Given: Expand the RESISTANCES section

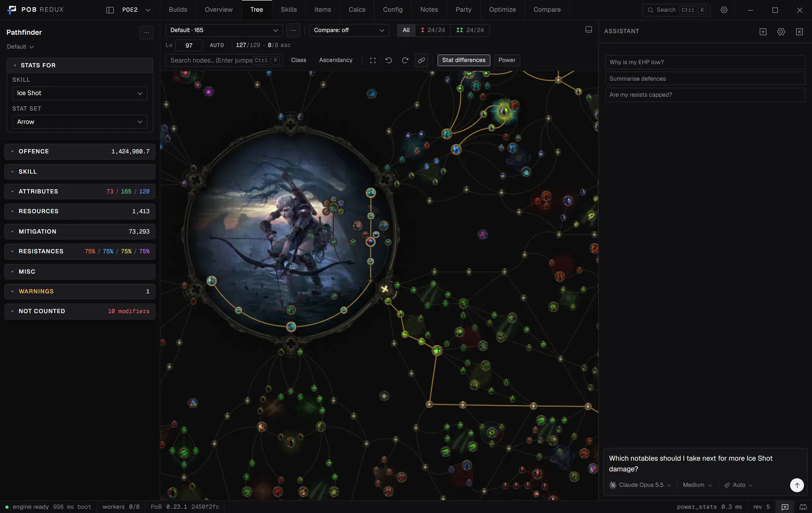Looking at the screenshot, I should tap(79, 251).
